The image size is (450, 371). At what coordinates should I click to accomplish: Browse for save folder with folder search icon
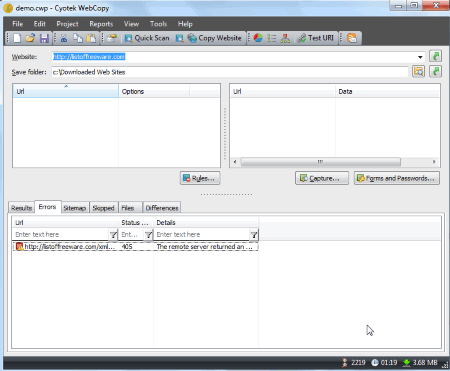click(418, 71)
